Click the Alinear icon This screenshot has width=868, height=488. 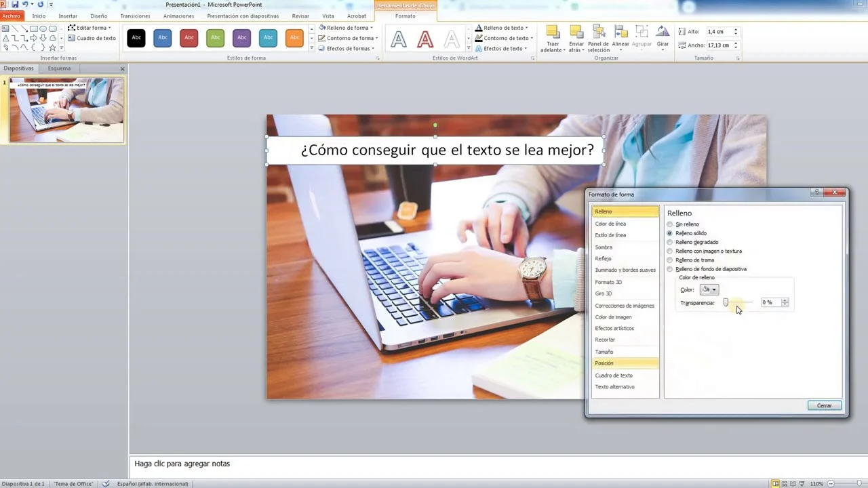coord(620,34)
